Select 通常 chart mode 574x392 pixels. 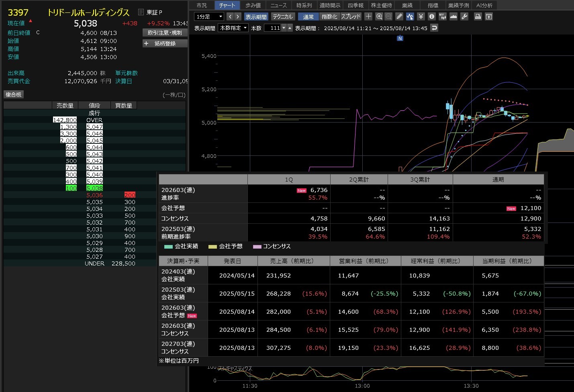pyautogui.click(x=308, y=16)
